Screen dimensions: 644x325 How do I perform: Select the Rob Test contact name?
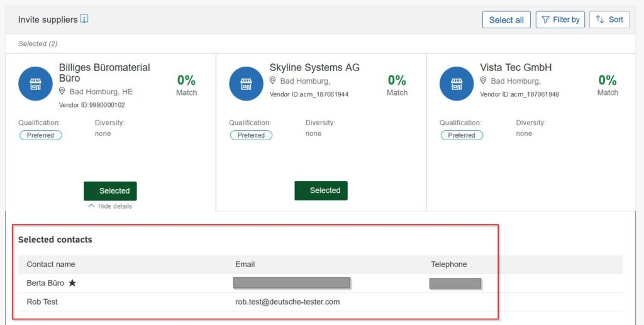coord(42,302)
